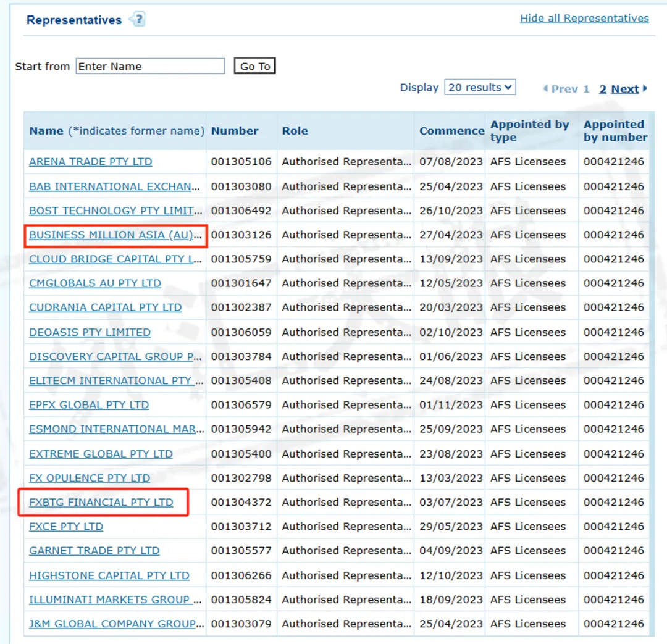
Task: Select number 001304372 cell
Action: 241,503
